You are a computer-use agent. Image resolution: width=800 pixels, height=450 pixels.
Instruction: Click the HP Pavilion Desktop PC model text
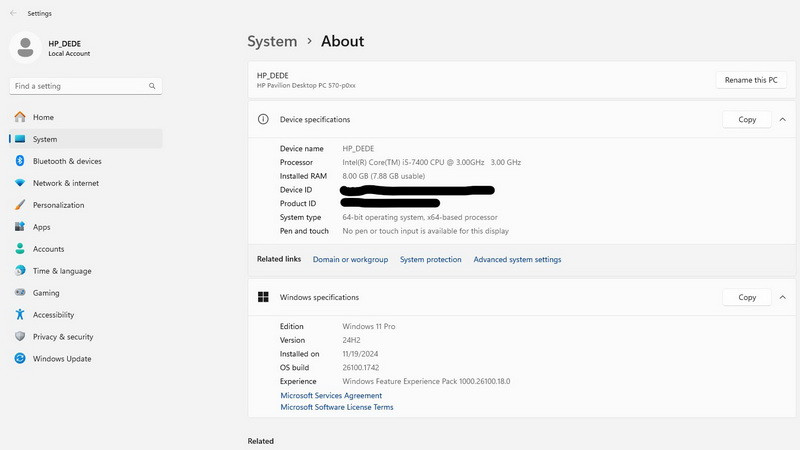click(x=306, y=86)
